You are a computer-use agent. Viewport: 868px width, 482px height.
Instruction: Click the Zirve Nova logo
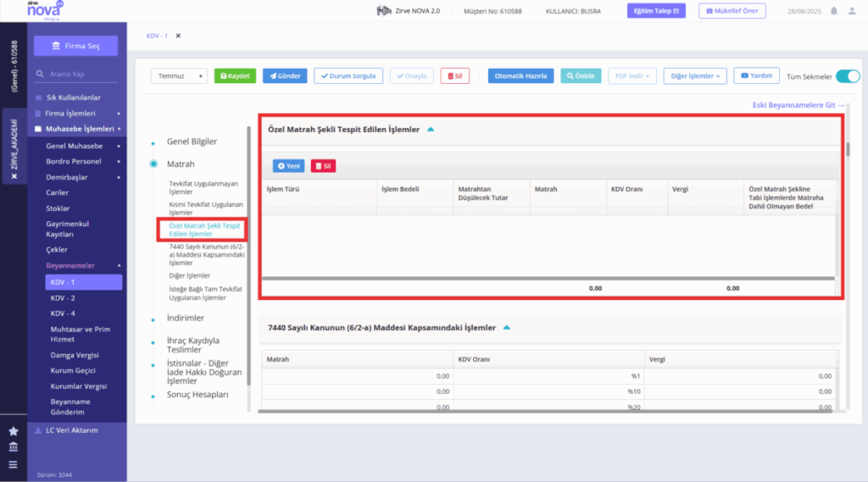click(46, 10)
